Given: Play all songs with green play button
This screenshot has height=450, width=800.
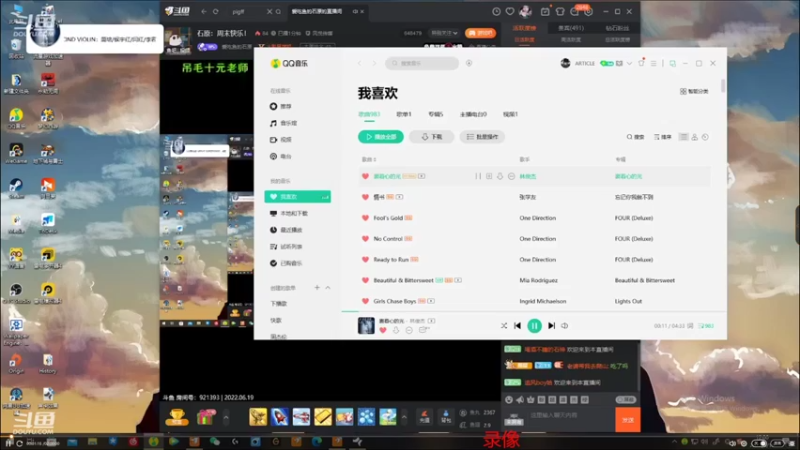Looking at the screenshot, I should (381, 137).
